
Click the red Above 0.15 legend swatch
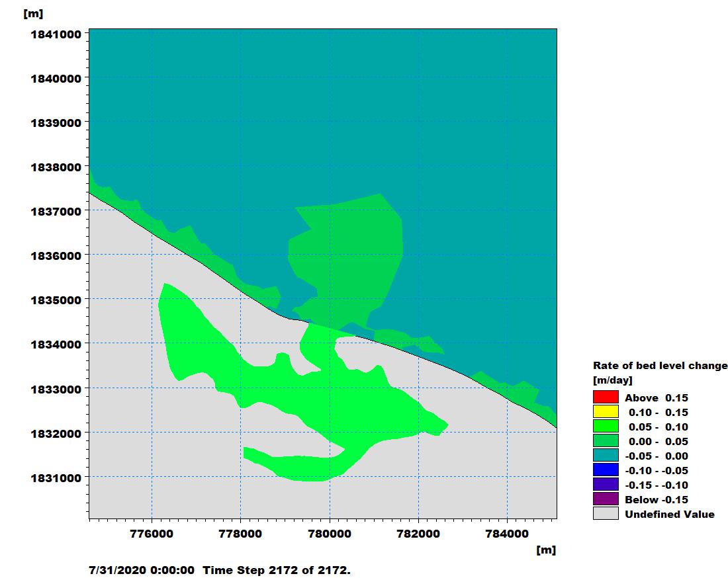click(606, 397)
